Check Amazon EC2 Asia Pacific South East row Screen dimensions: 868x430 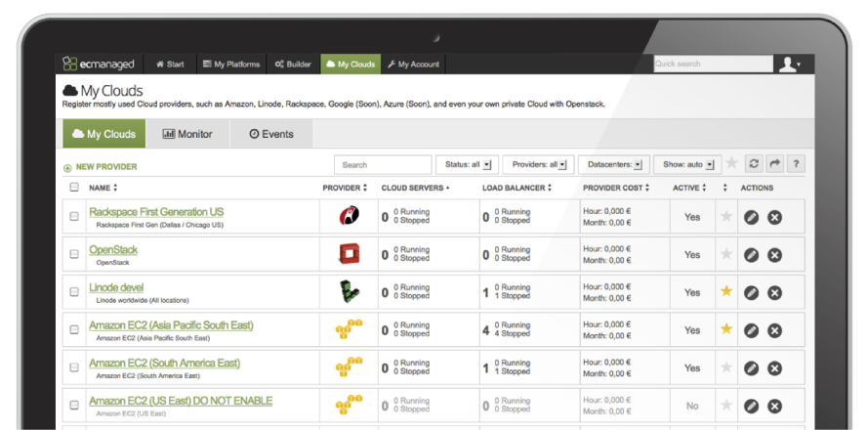click(x=74, y=329)
